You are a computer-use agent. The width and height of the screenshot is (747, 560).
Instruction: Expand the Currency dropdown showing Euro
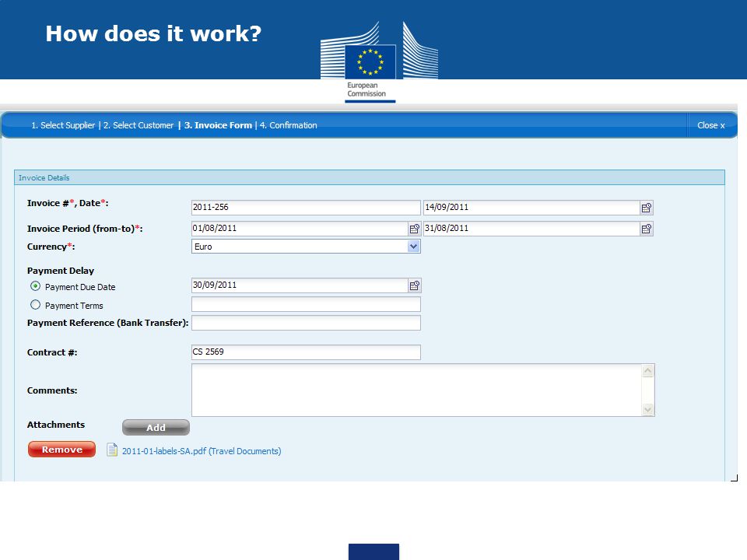[x=413, y=247]
